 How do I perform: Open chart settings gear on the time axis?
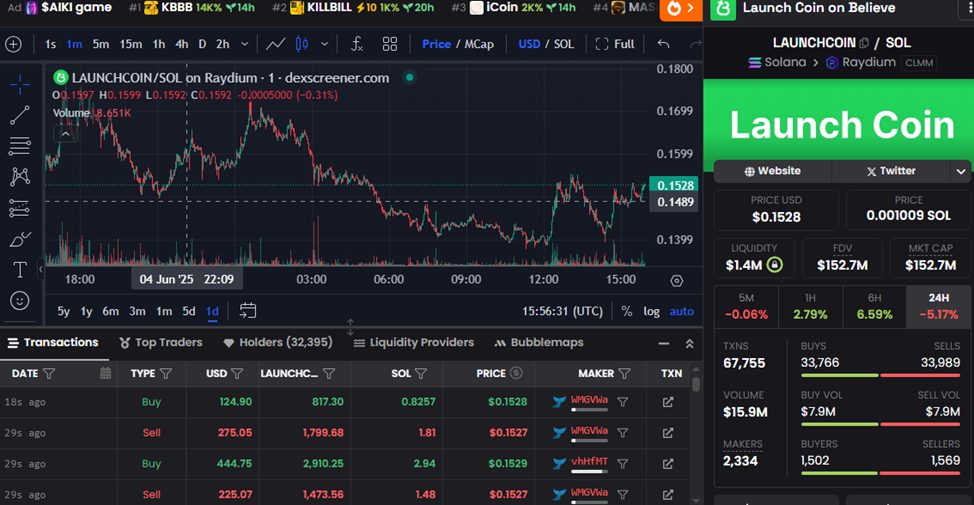point(677,281)
